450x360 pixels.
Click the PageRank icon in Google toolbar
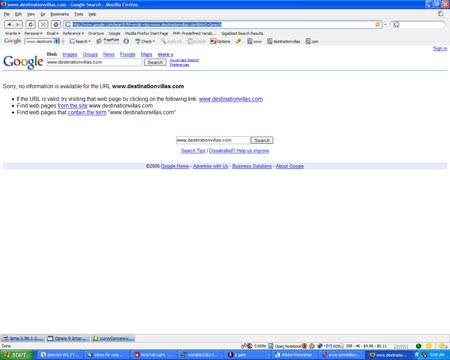pos(107,41)
